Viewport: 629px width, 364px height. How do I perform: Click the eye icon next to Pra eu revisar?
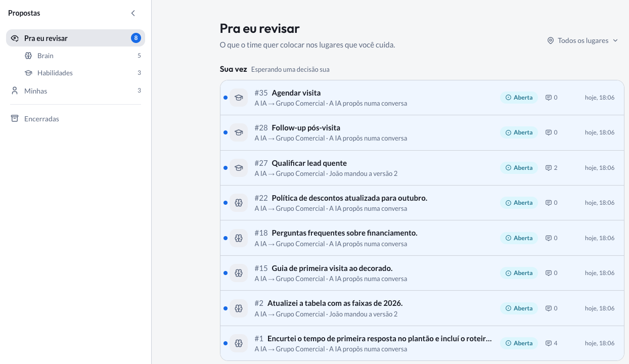click(x=15, y=38)
